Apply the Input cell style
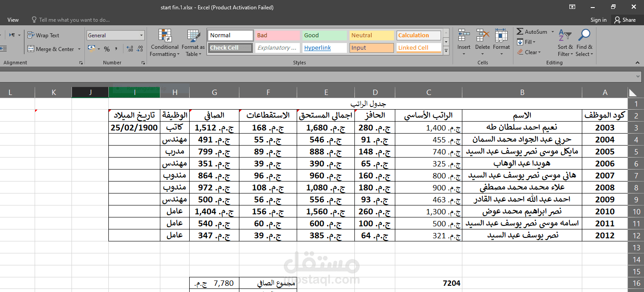 (372, 48)
